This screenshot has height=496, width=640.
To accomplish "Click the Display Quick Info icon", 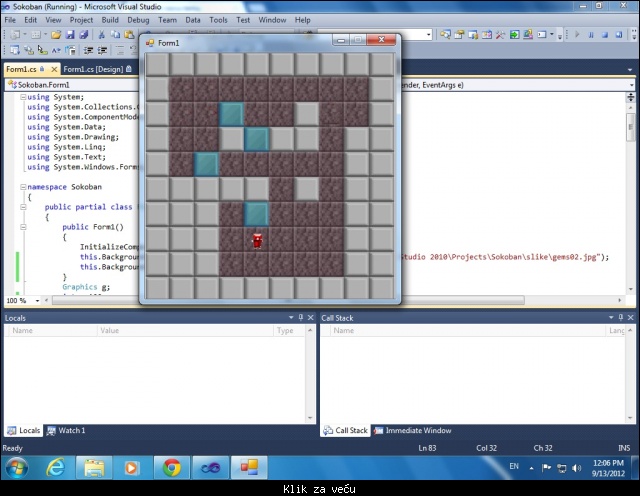I will click(x=42, y=50).
